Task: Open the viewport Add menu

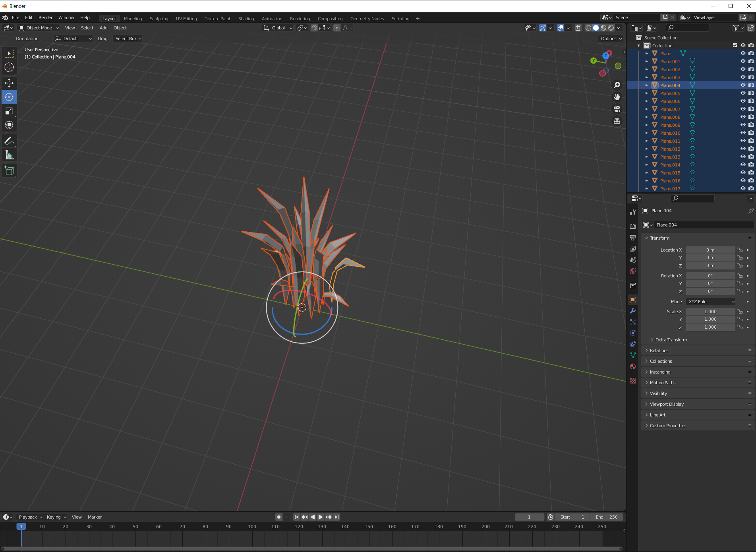Action: click(103, 28)
